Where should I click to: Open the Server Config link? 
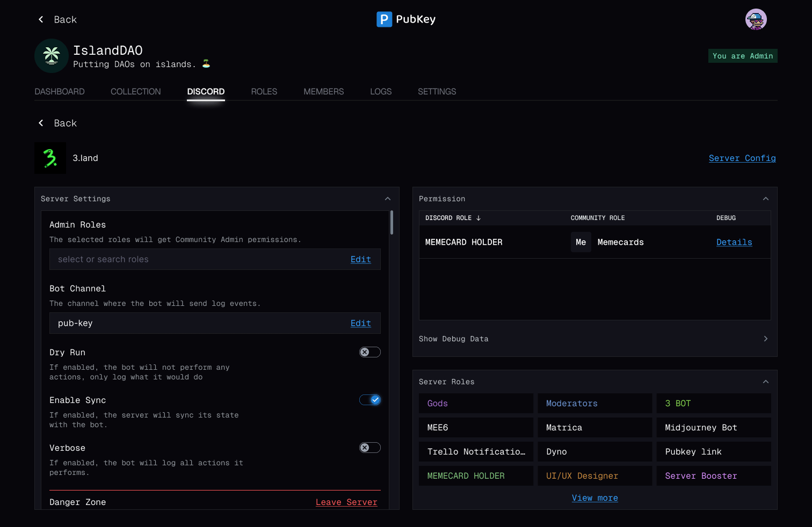click(x=742, y=158)
